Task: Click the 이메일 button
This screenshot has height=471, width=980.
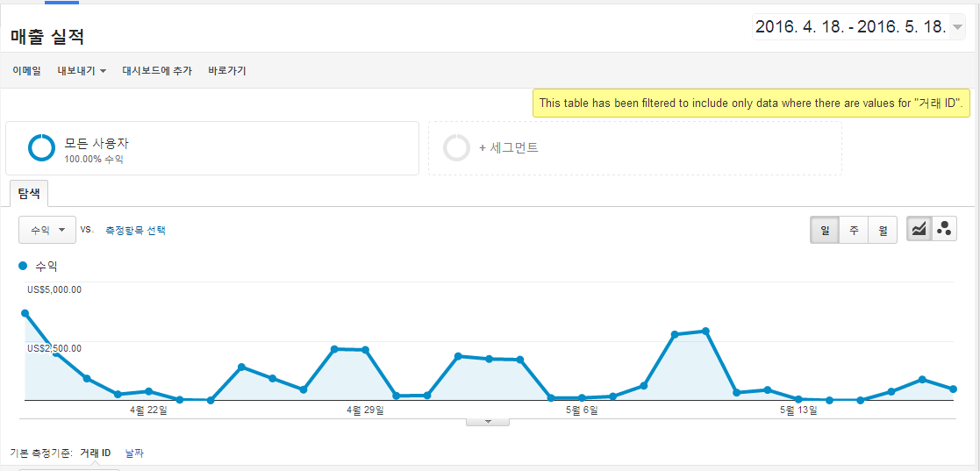Action: [26, 71]
